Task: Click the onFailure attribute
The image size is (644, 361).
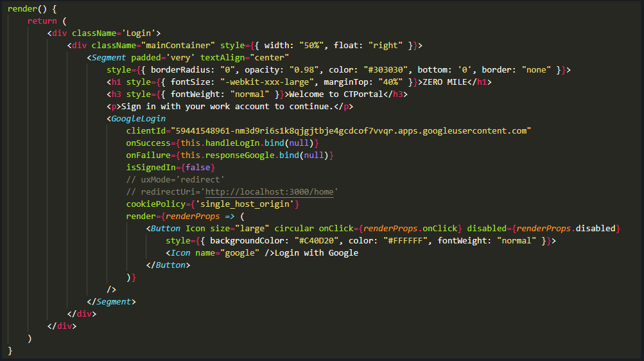Action: (x=148, y=155)
